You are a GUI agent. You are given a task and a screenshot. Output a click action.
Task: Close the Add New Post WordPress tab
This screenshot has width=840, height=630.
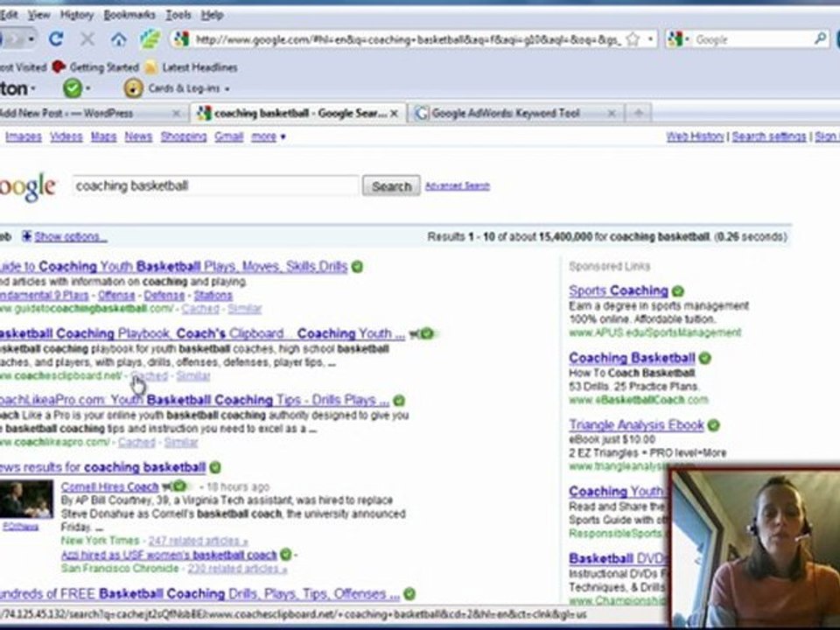click(x=176, y=114)
